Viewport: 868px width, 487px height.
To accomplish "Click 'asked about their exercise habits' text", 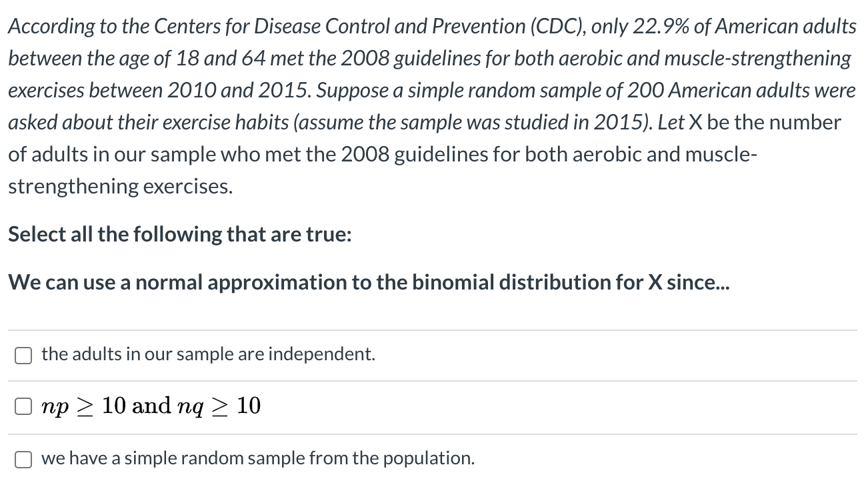I will pos(147,122).
